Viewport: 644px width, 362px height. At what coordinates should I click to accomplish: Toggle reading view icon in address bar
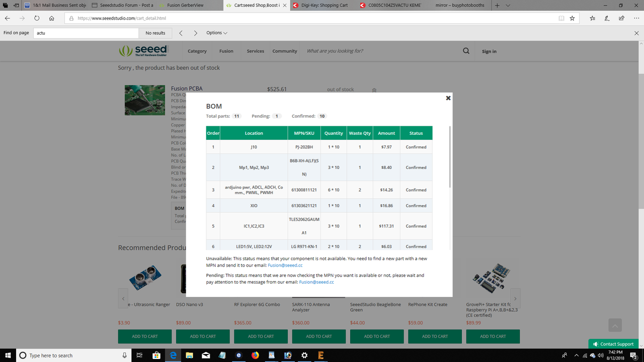[x=561, y=18]
